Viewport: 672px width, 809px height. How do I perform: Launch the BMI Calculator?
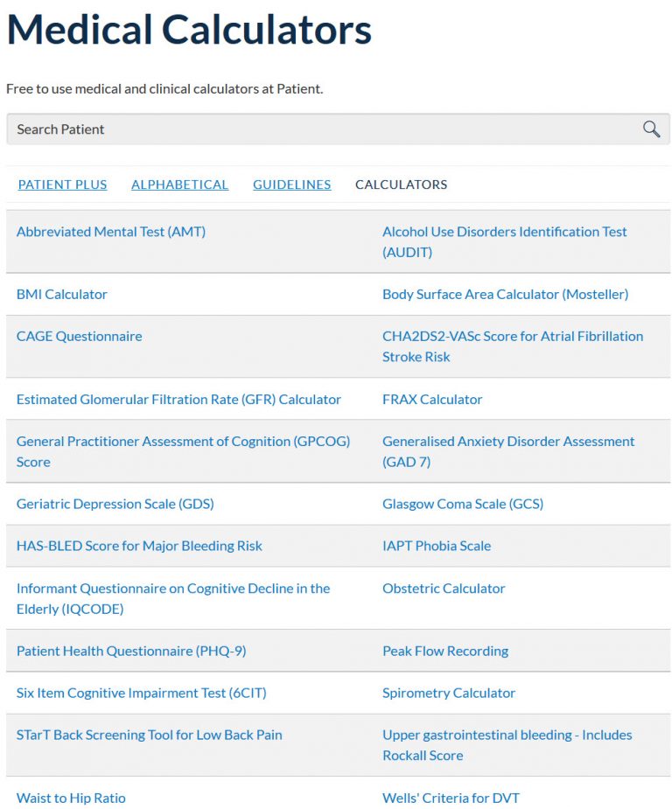pyautogui.click(x=62, y=294)
